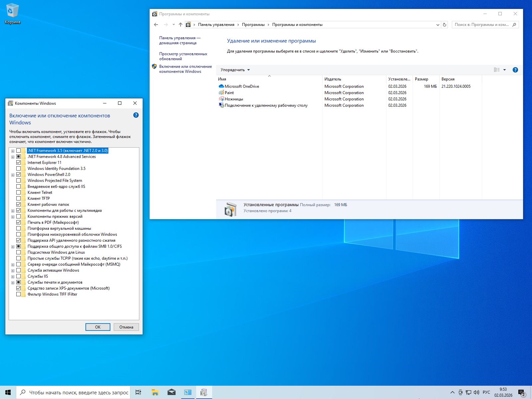Expand the Windows PowerShell 2.0 node
The image size is (532, 399).
(13, 174)
